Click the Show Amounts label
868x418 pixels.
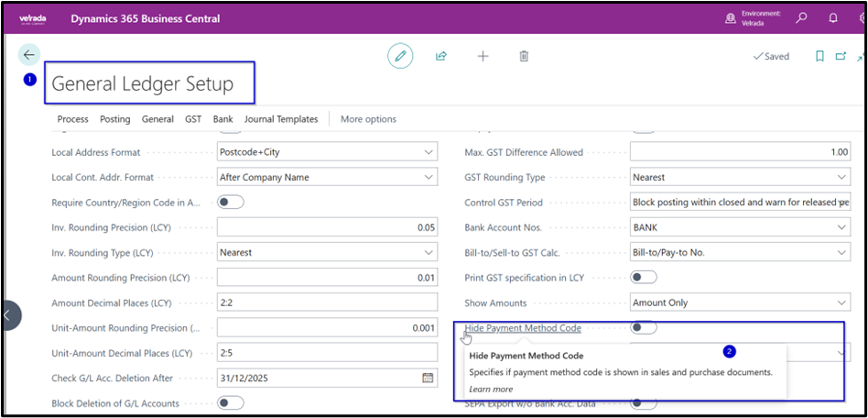[x=495, y=303]
